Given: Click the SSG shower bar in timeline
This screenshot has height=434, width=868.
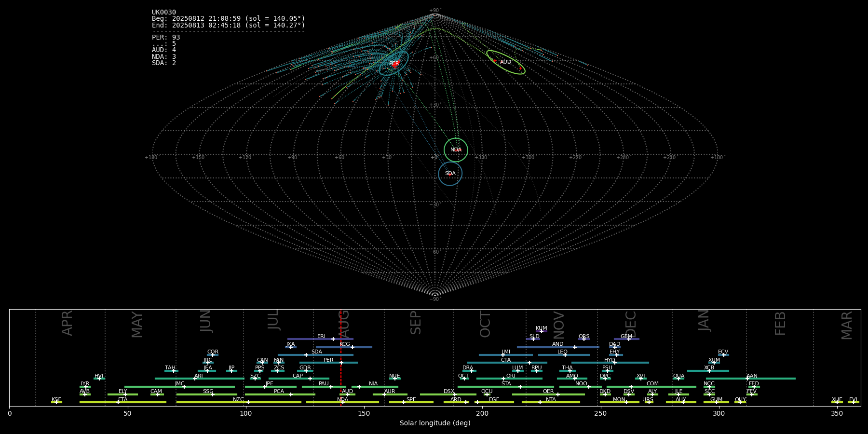Looking at the screenshot, I should tap(207, 394).
